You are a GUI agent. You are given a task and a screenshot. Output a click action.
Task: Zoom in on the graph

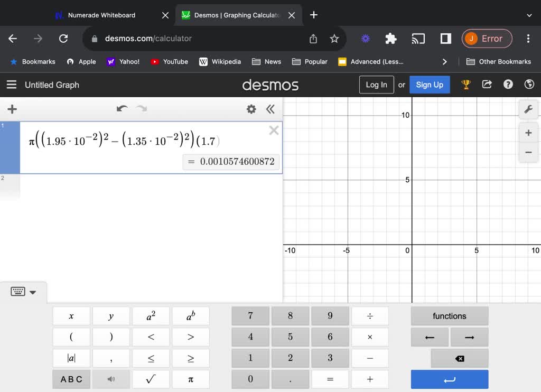(528, 133)
